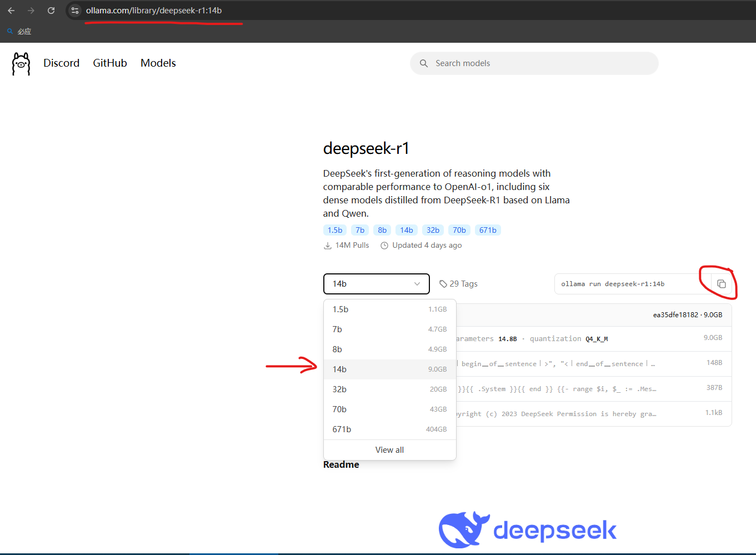The height and width of the screenshot is (555, 756).
Task: Open the site info icon in address bar
Action: pos(75,11)
